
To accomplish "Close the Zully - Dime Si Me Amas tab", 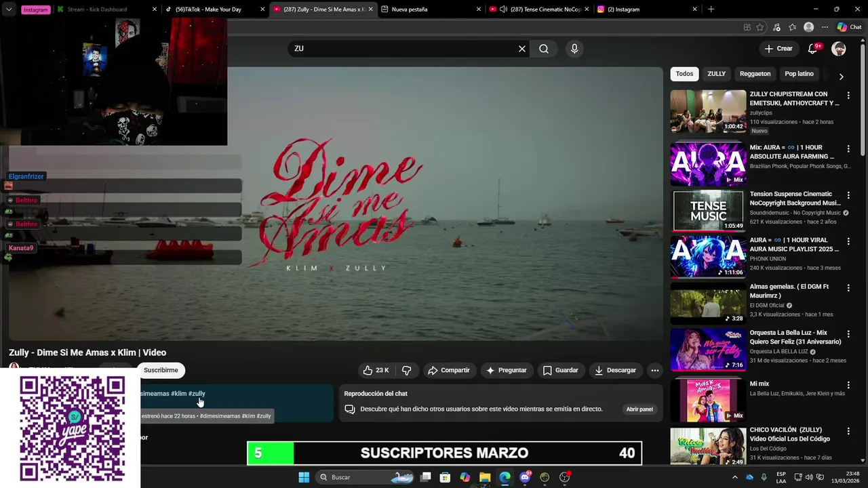I will (x=370, y=9).
